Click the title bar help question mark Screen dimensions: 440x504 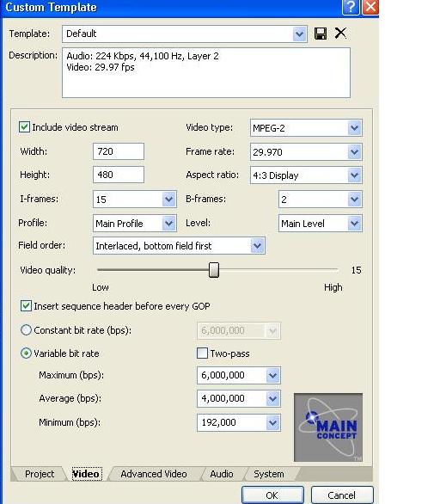pyautogui.click(x=351, y=7)
